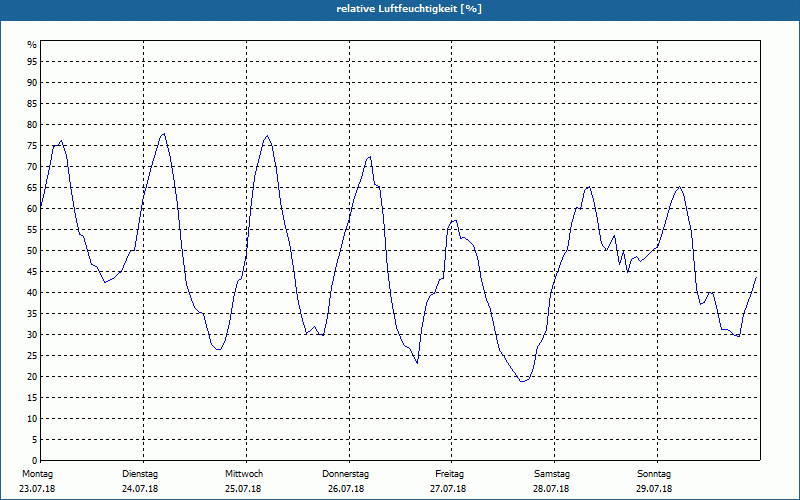Select the 'Mittwoch' day label

(x=244, y=474)
